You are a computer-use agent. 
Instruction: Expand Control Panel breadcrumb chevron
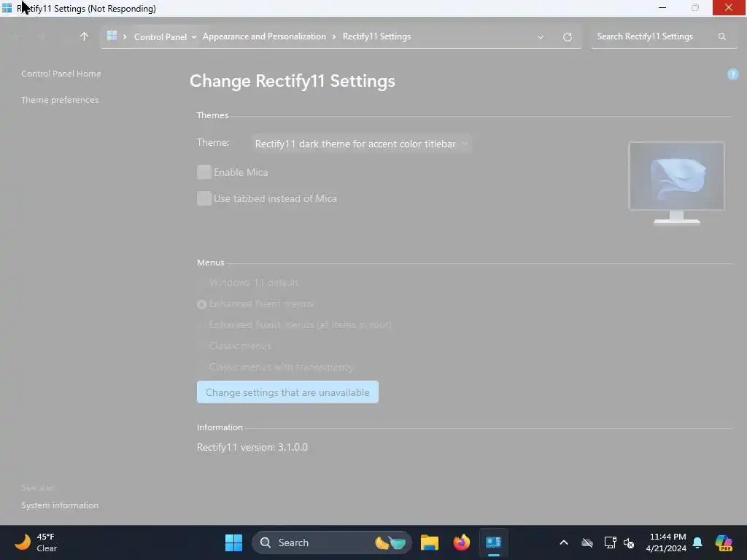coord(194,37)
